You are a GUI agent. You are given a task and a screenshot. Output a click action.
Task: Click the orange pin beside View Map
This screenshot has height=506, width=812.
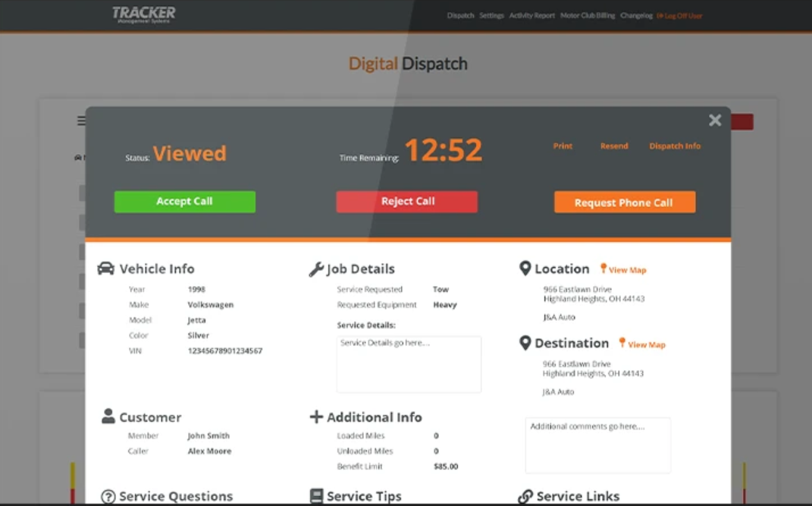click(x=604, y=269)
